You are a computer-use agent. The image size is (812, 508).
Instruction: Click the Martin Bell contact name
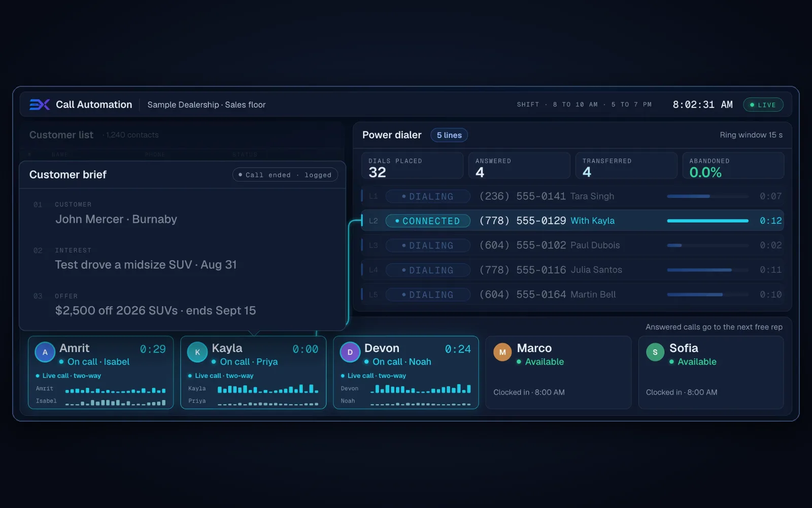(593, 295)
